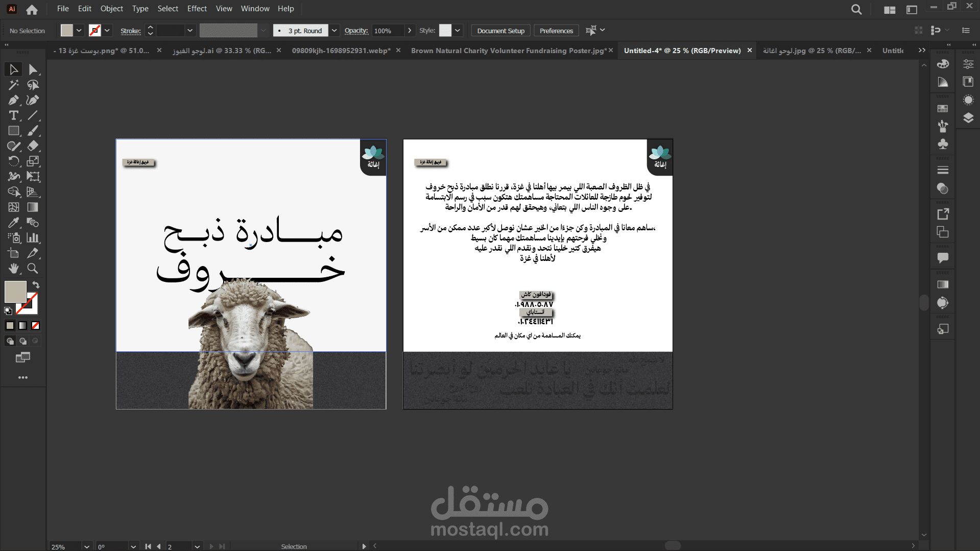Toggle the Change Screen Mode button
Viewport: 980px width, 551px height.
coord(23,357)
